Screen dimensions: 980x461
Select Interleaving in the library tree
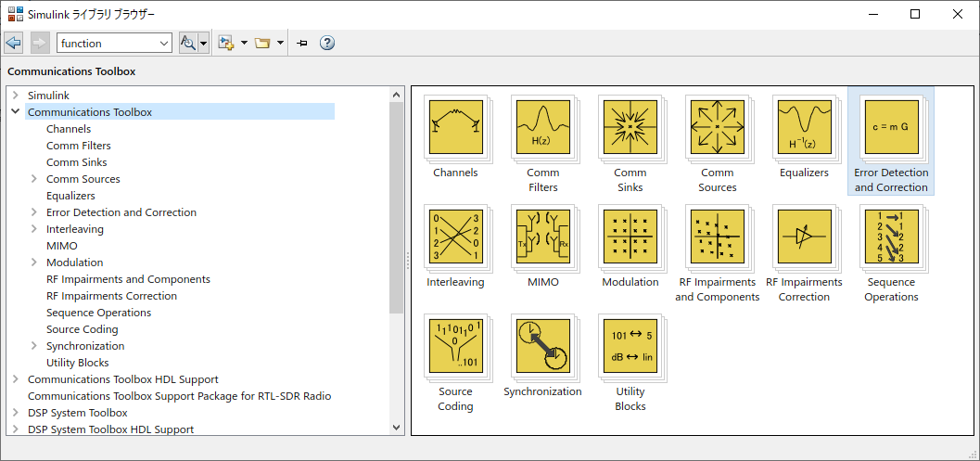click(75, 229)
